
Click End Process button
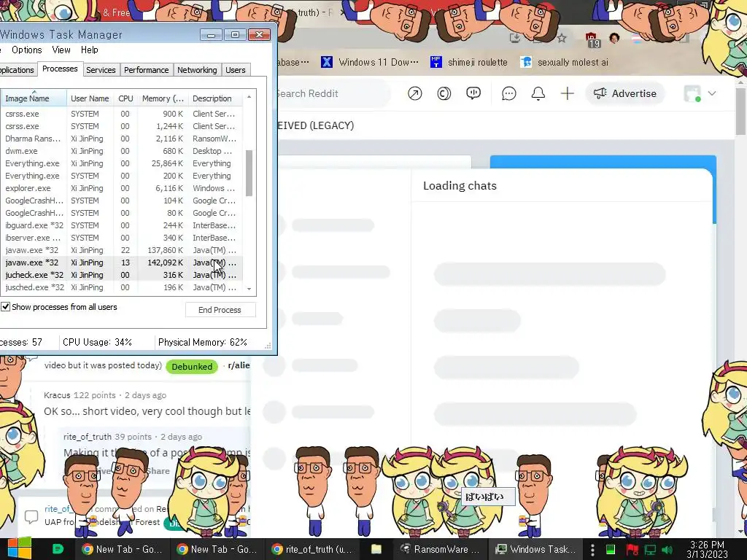(220, 310)
